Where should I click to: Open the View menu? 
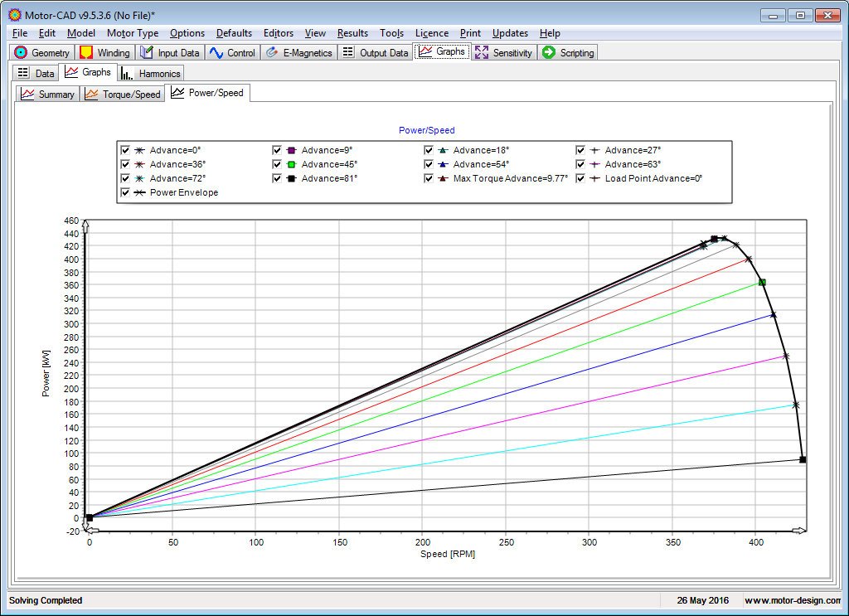tap(315, 33)
